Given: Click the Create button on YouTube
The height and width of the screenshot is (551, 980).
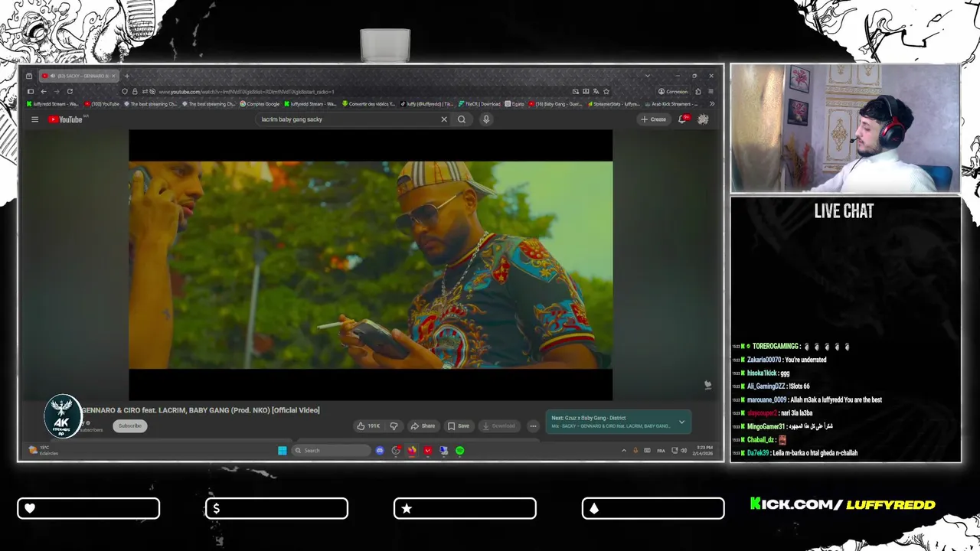Looking at the screenshot, I should click(654, 119).
